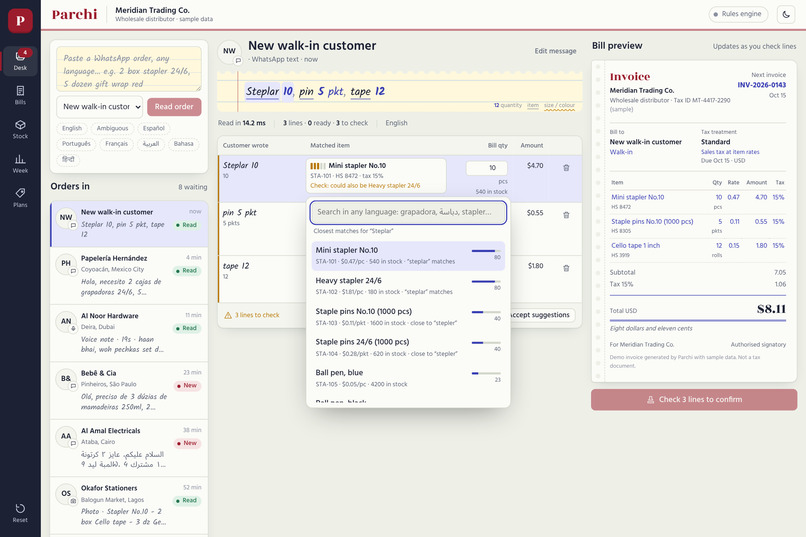Image resolution: width=806 pixels, height=537 pixels.
Task: Open the Bills section in sidebar
Action: [20, 95]
